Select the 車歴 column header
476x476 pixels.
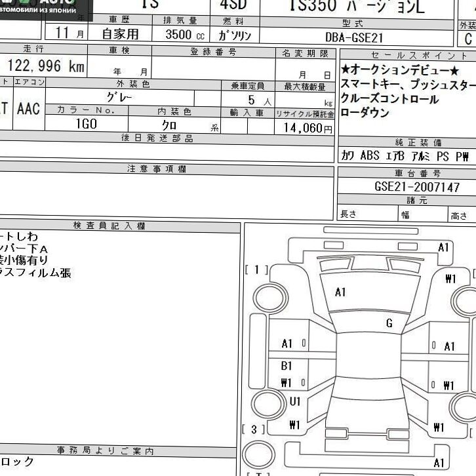pyautogui.click(x=119, y=20)
